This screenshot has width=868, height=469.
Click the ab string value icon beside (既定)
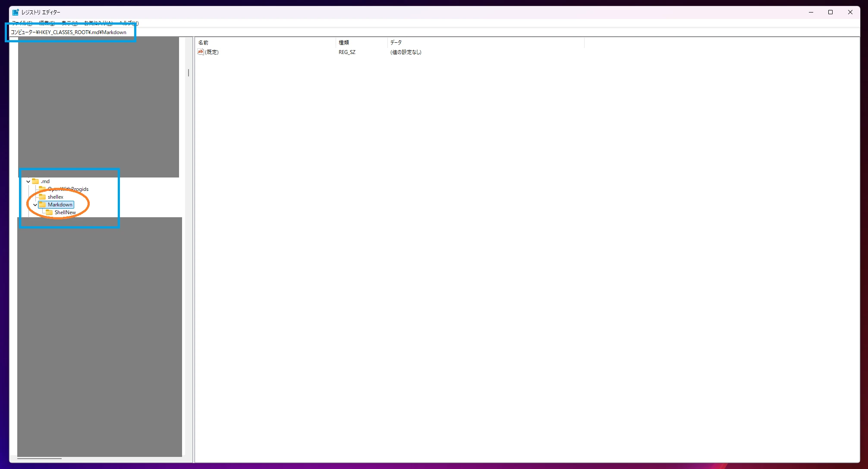coord(200,52)
